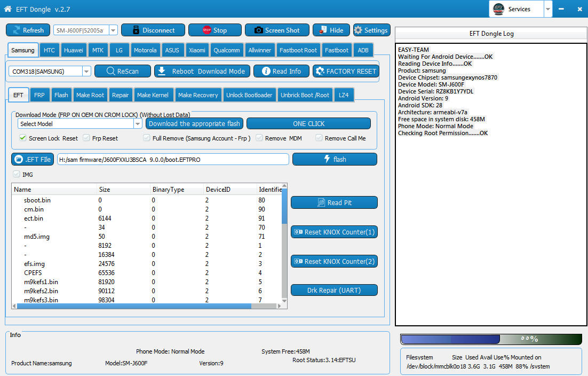Open the Make Recovery sub-tab
588x376 pixels.
pyautogui.click(x=198, y=95)
